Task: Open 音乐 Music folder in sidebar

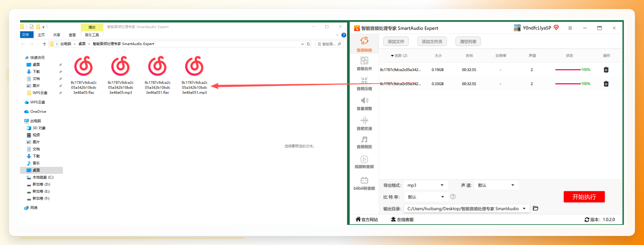Action: (x=34, y=163)
